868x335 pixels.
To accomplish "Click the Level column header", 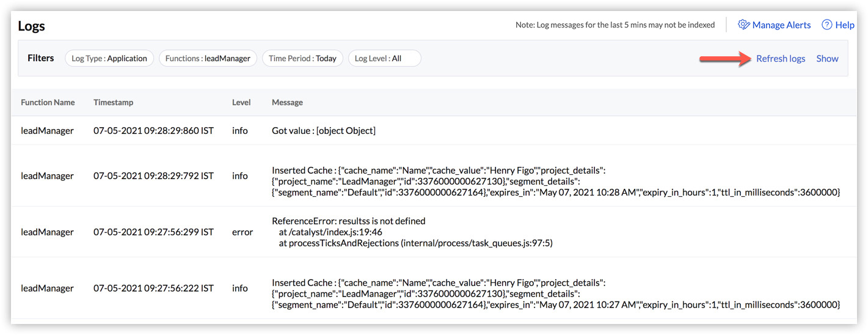I will [x=241, y=103].
